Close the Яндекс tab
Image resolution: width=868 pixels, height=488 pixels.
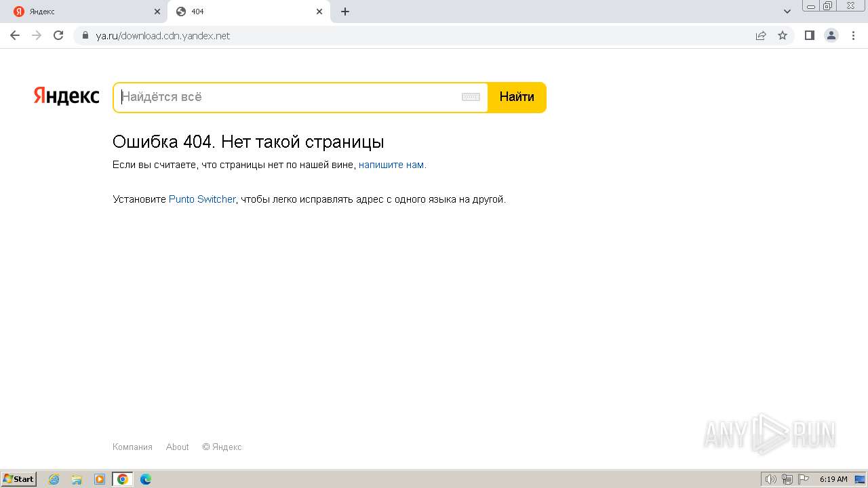coord(157,12)
